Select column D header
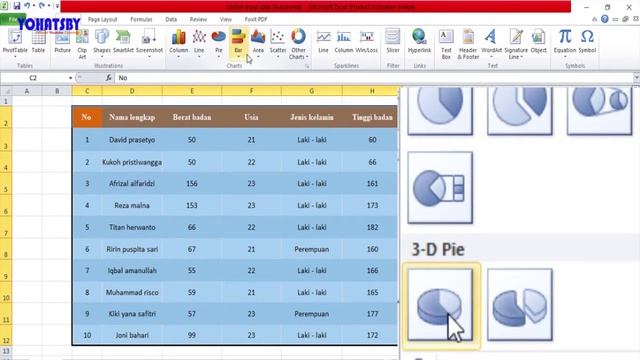This screenshot has height=360, width=640. [132, 91]
